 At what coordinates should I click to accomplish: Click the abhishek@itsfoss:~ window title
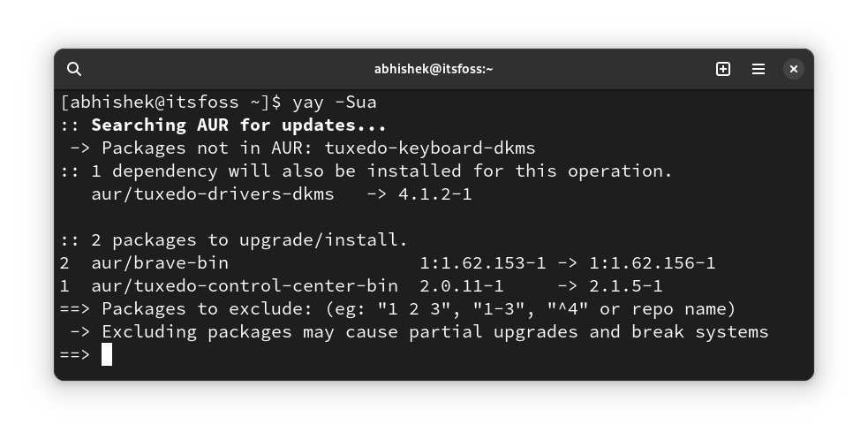(x=434, y=69)
